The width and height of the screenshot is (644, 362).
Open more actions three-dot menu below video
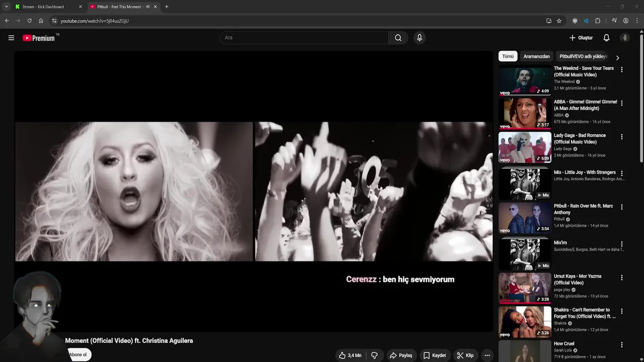click(487, 355)
